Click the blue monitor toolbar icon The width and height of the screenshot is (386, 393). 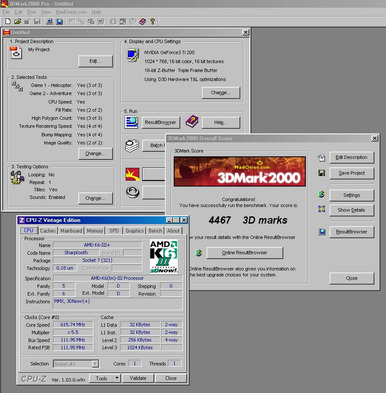coord(60,21)
